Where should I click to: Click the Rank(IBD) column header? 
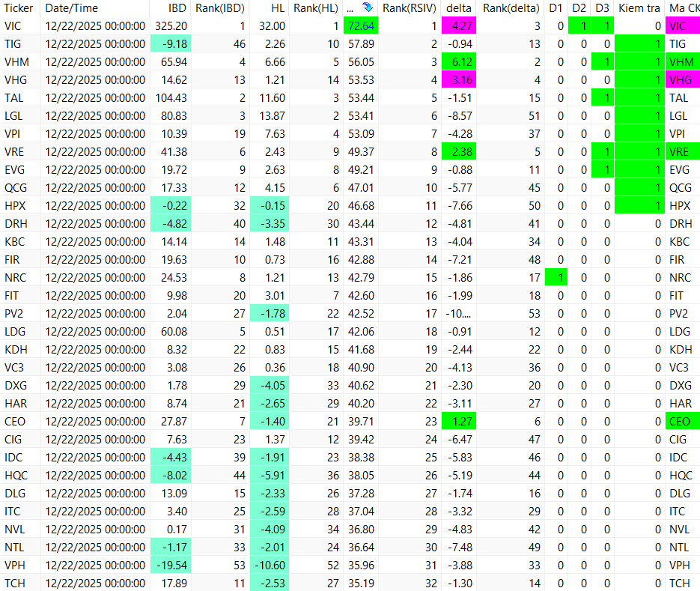click(x=220, y=8)
